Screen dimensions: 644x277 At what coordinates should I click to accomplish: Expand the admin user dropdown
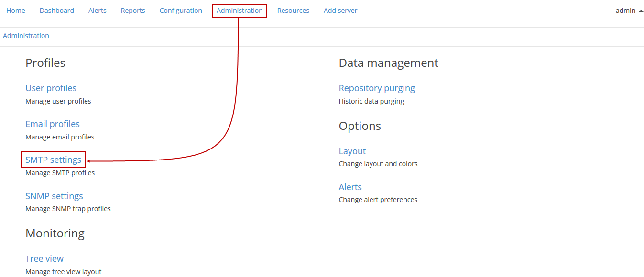[625, 11]
